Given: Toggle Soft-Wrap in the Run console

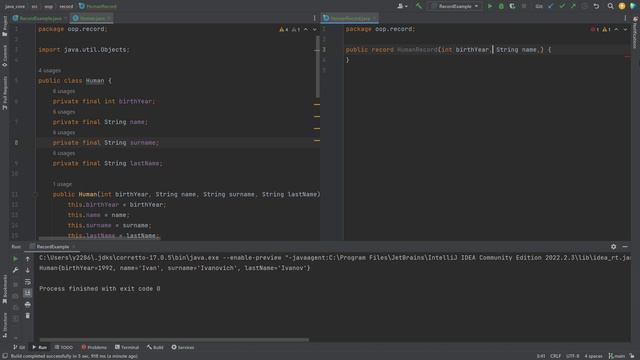Looking at the screenshot, I should [x=27, y=282].
